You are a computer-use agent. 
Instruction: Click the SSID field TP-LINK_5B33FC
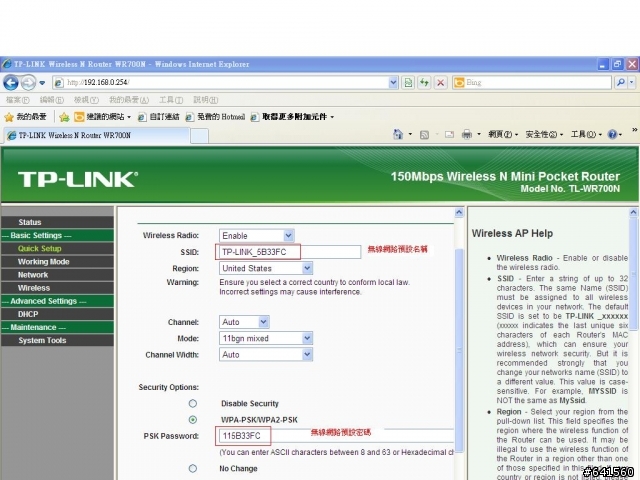point(290,252)
